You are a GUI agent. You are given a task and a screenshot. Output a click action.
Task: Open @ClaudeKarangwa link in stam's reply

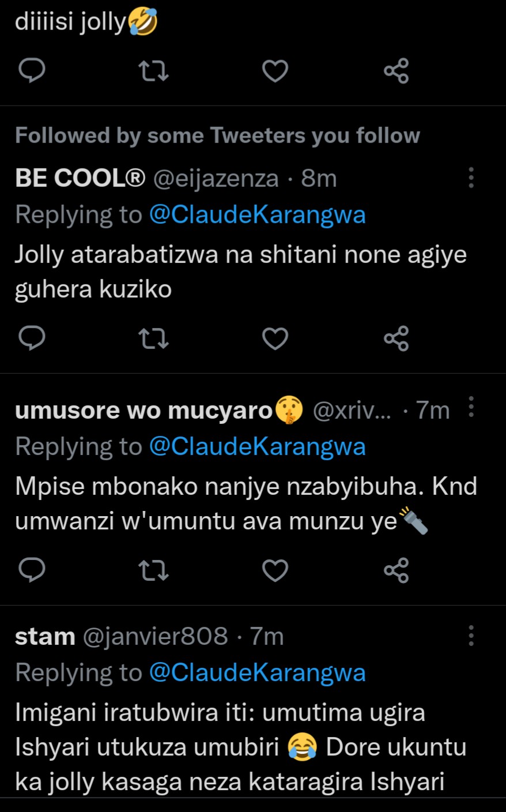coord(257,672)
